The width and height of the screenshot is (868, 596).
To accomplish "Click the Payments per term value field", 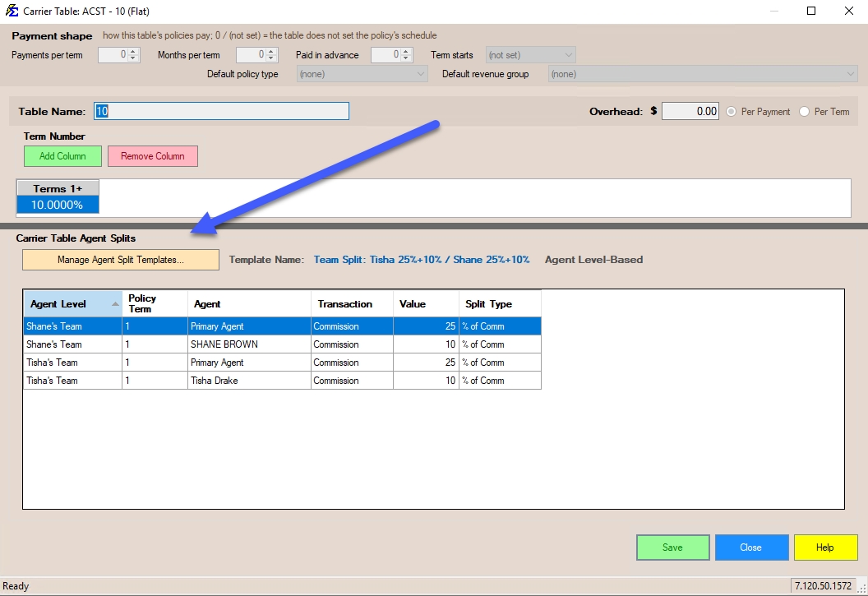I will [x=113, y=55].
